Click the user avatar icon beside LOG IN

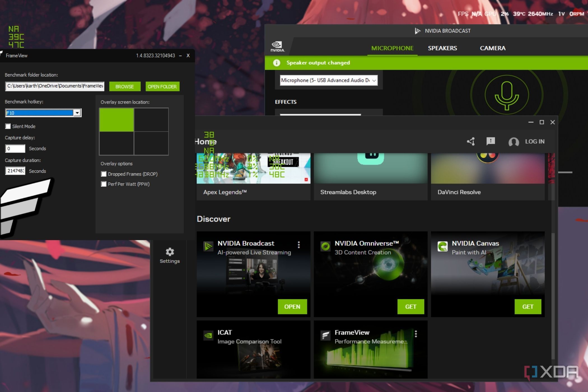click(x=514, y=142)
